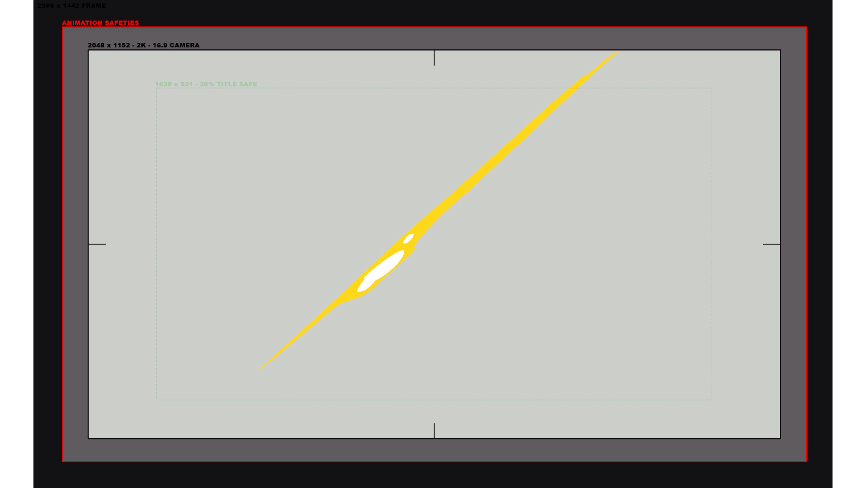
Task: Click the left edge center tick mark
Action: 97,244
